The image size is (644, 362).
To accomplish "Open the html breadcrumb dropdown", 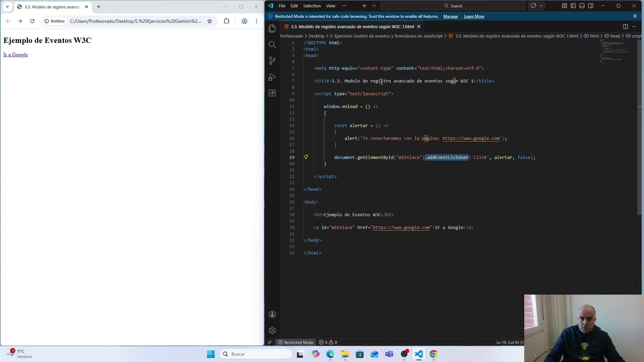I will coord(592,36).
